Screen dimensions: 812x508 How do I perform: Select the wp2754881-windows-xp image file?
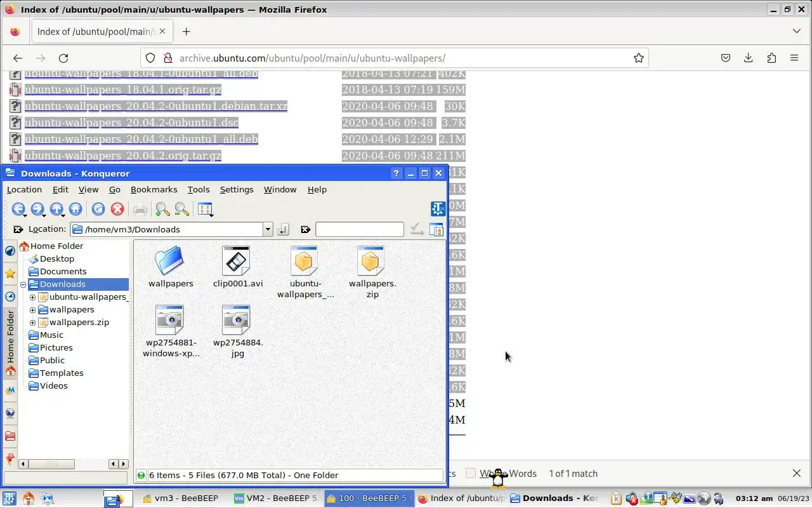[169, 319]
